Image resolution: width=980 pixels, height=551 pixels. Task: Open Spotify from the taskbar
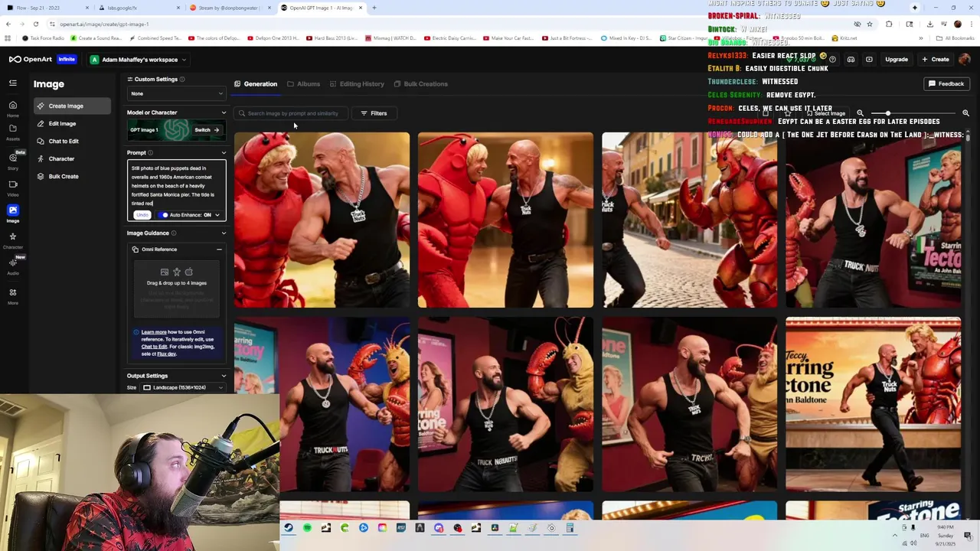point(307,528)
